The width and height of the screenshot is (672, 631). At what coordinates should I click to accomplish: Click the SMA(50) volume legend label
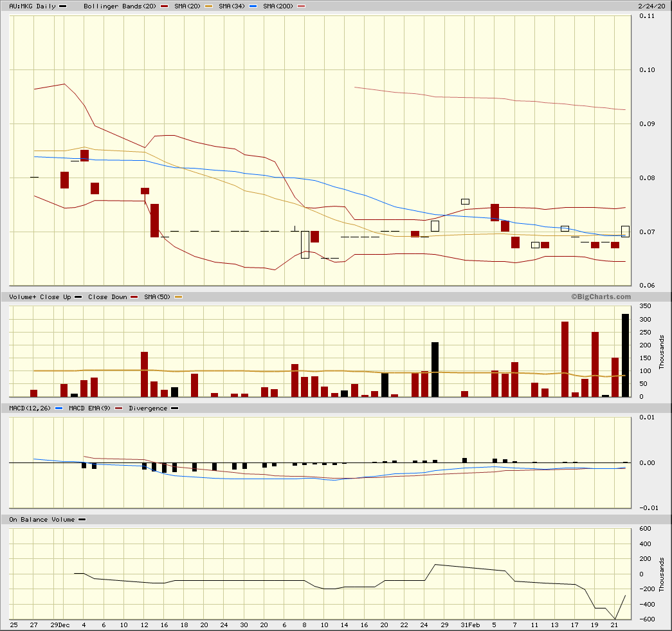click(x=158, y=297)
